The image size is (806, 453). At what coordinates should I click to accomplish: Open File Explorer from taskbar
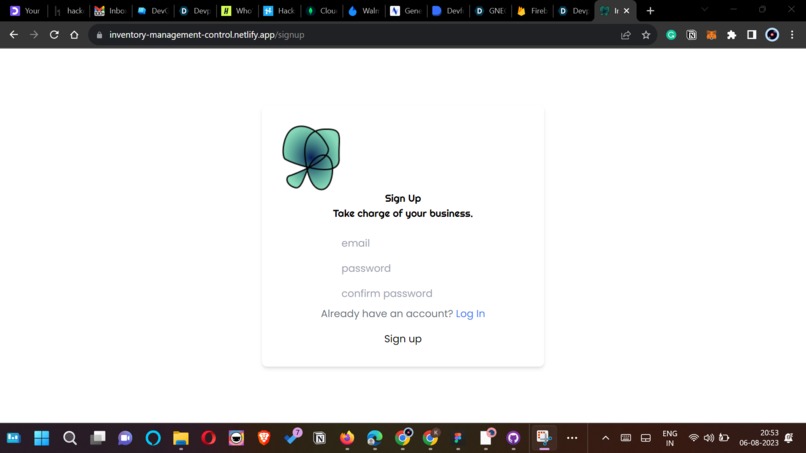tap(181, 438)
